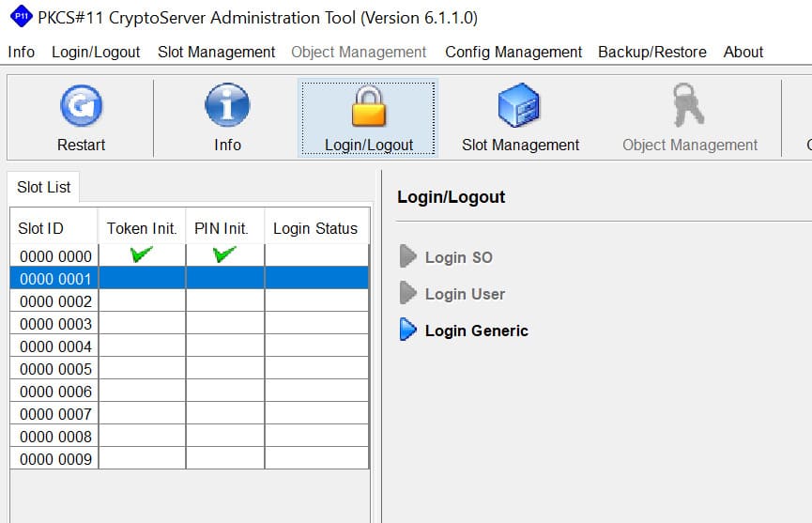Open the Config Management menu
Image resolution: width=812 pixels, height=523 pixels.
(x=513, y=52)
